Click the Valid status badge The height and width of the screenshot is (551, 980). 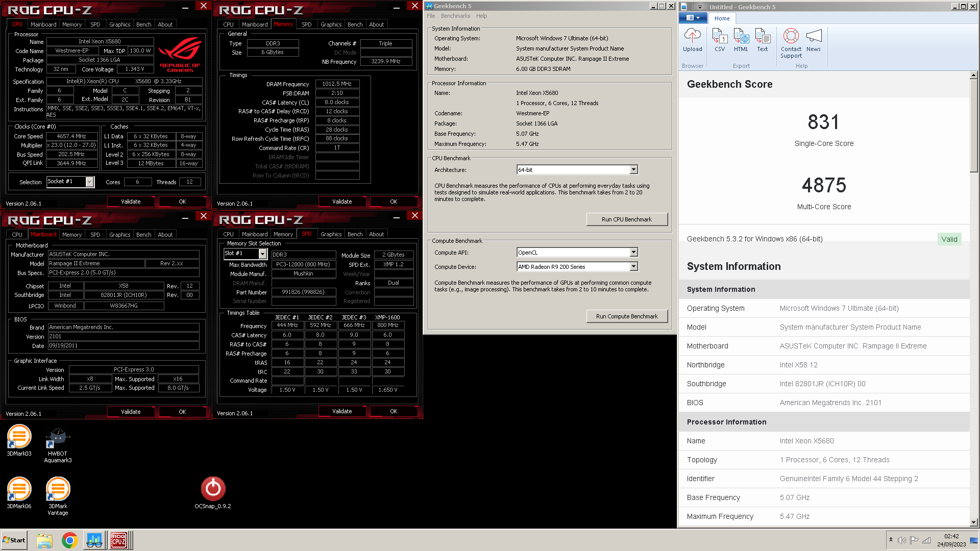[949, 239]
